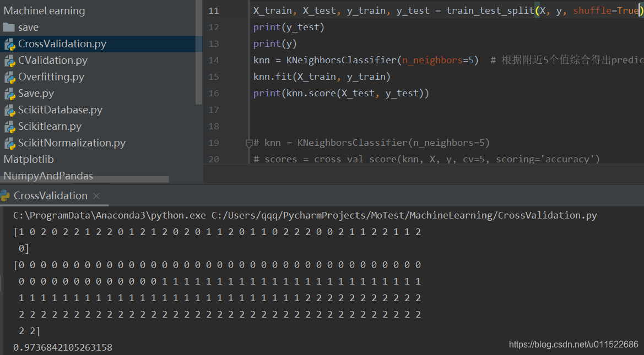Click the project panel horizontal scrollbar
Image resolution: width=644 pixels, height=355 pixels.
pos(85,178)
